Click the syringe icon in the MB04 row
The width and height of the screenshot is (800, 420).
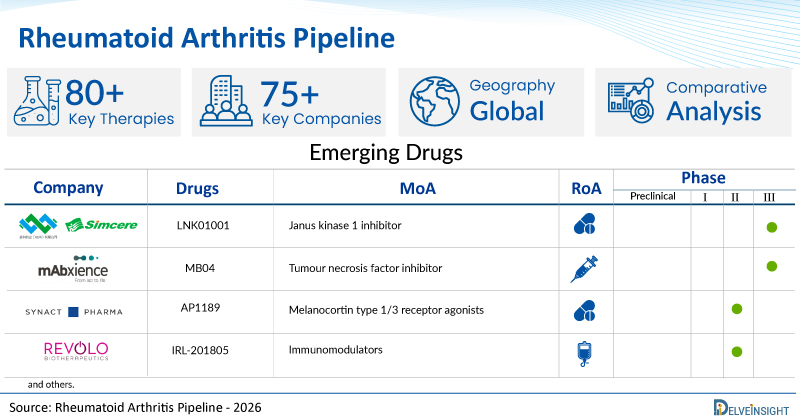point(585,267)
